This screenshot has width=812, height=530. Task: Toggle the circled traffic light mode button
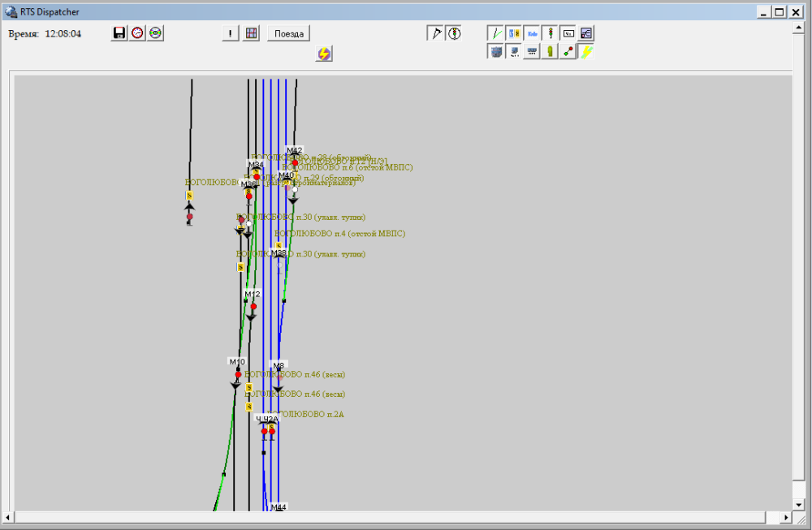[454, 33]
